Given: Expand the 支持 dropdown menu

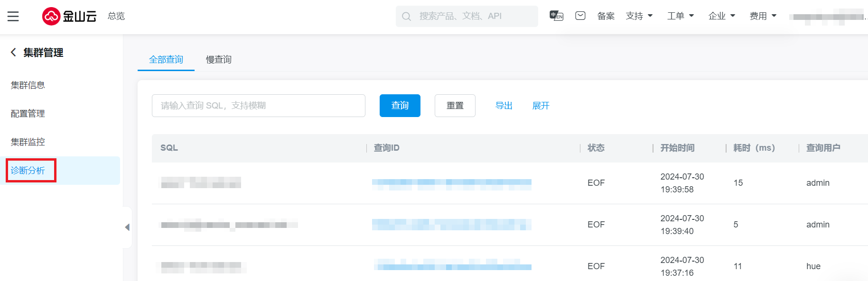Looking at the screenshot, I should 639,16.
